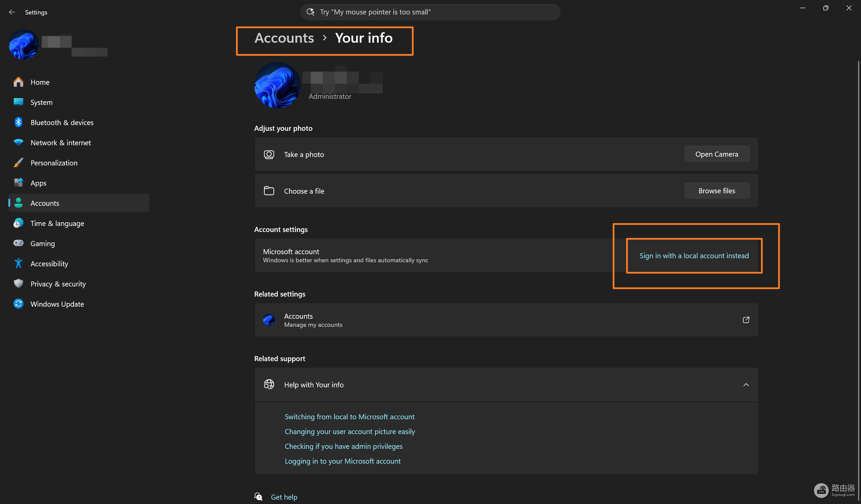
Task: Click the Apps icon in sidebar
Action: point(18,183)
